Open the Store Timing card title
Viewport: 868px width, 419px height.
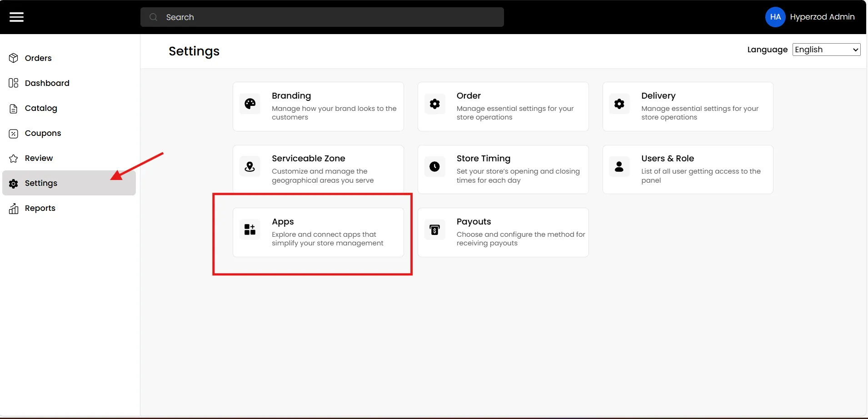(x=484, y=159)
